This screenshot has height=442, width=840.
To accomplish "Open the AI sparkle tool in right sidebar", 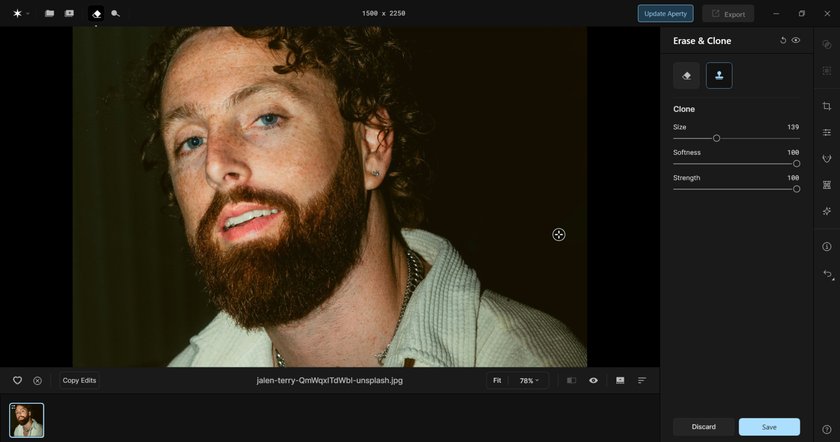I will tap(827, 211).
